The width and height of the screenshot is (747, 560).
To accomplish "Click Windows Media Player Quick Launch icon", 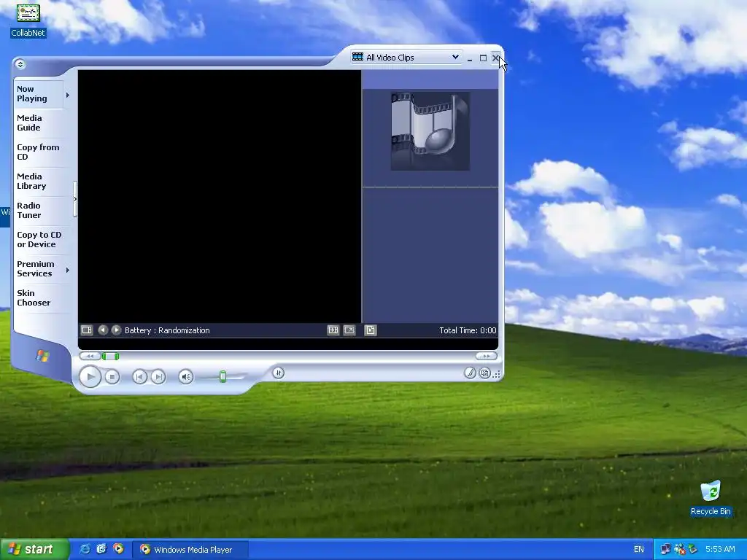I will 118,549.
